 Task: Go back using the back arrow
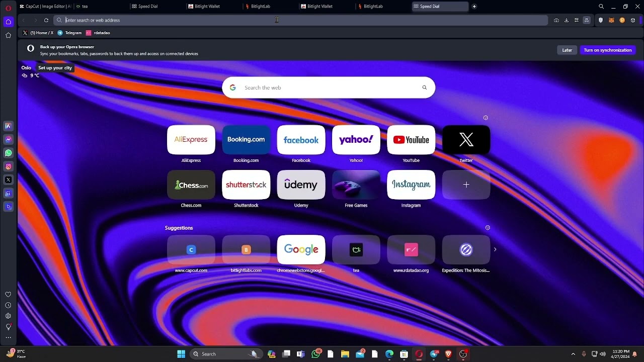[24, 20]
